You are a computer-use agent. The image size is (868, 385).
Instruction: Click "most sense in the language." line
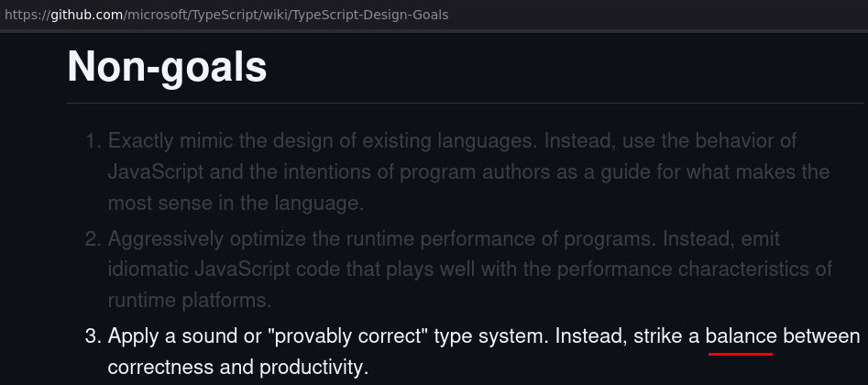coord(236,202)
